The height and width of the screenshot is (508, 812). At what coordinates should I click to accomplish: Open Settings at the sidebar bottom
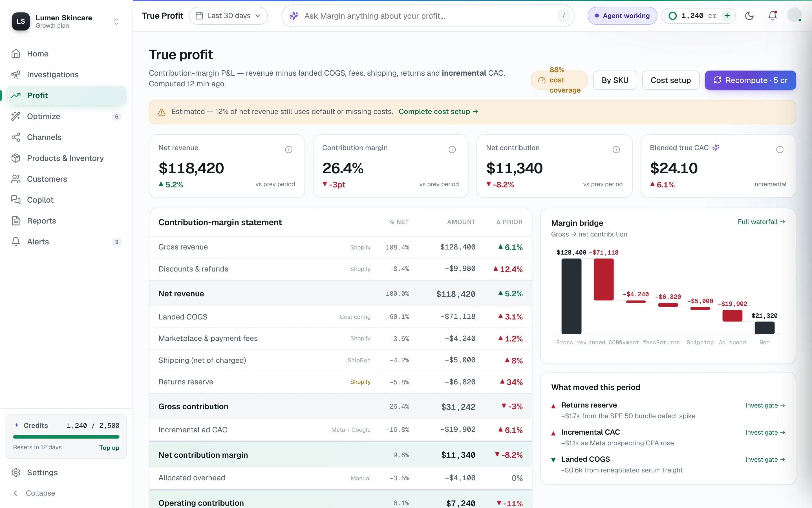(x=66, y=472)
